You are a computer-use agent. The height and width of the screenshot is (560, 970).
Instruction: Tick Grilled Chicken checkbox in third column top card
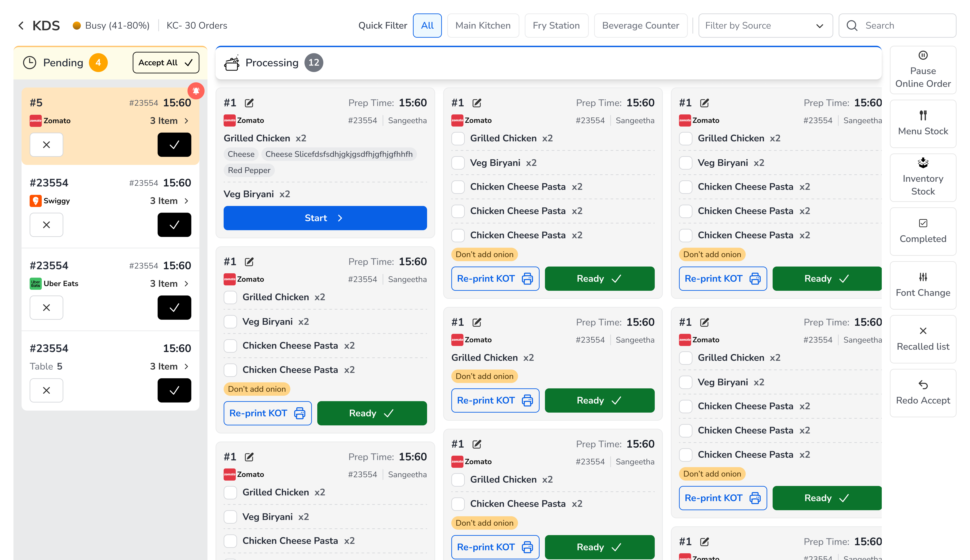click(x=686, y=138)
